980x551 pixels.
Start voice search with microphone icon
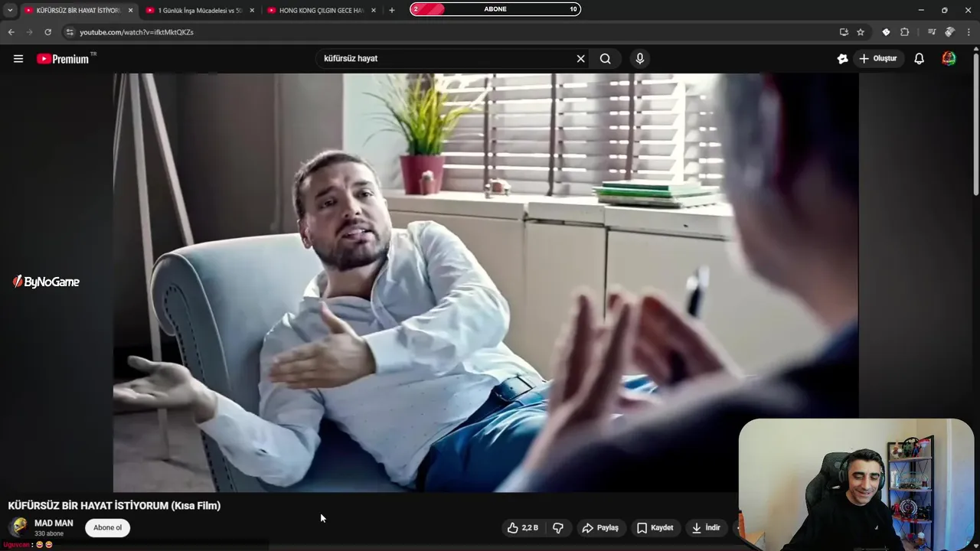(x=640, y=58)
